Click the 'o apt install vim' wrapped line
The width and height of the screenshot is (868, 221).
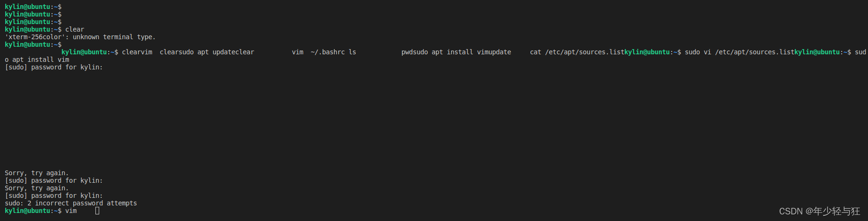pos(37,59)
